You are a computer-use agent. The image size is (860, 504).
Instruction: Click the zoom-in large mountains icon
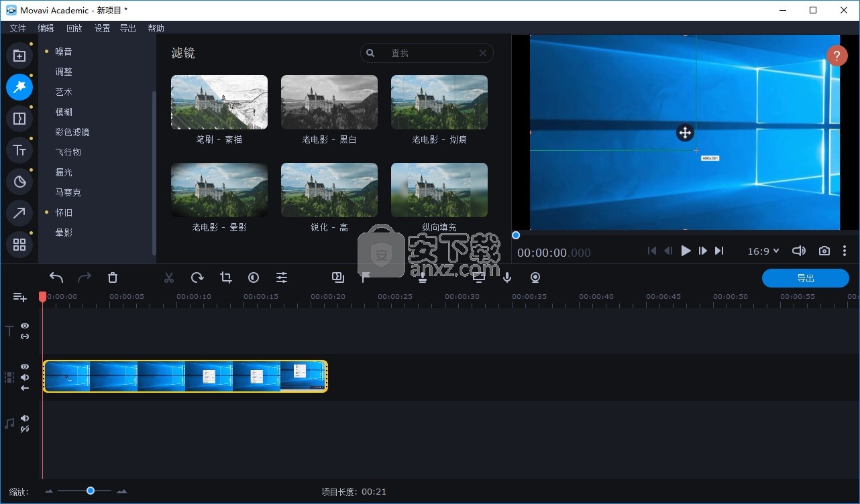point(121,491)
